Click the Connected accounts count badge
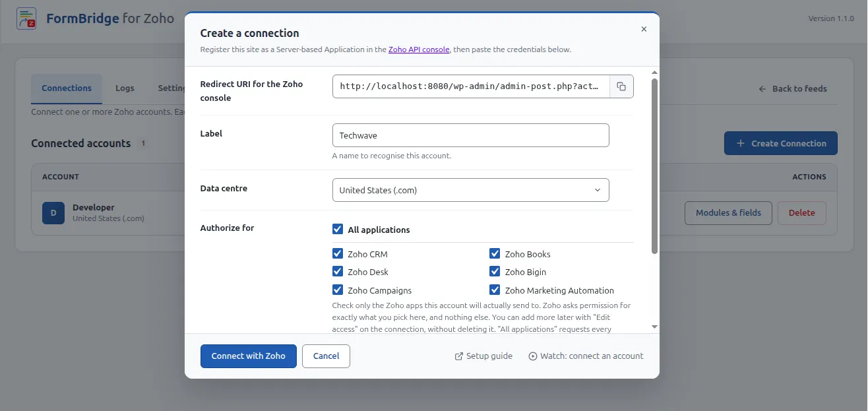Screen dimensions: 868x411 (x=143, y=143)
